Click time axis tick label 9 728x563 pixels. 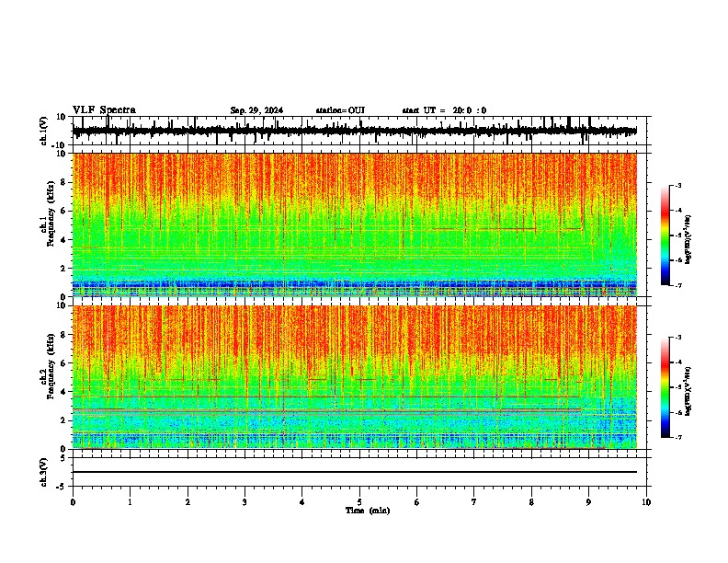pos(588,502)
